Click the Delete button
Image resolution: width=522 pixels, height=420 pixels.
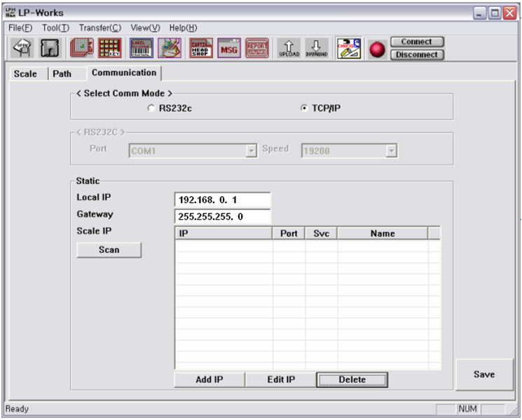coord(352,379)
